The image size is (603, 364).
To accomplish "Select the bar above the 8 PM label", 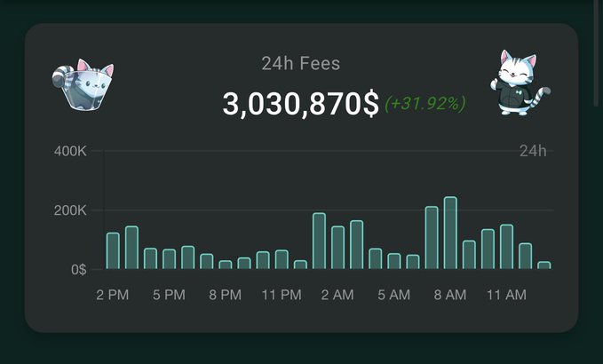I will coord(226,265).
